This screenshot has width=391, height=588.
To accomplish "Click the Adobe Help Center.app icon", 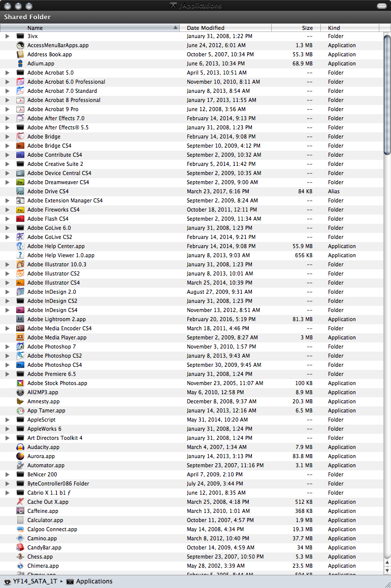I will pyautogui.click(x=20, y=247).
